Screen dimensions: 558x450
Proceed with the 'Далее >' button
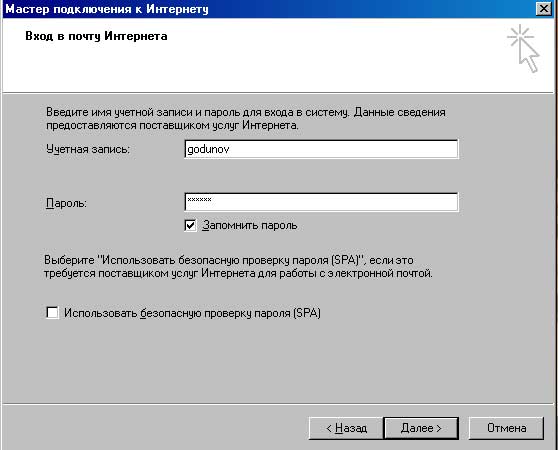[421, 428]
